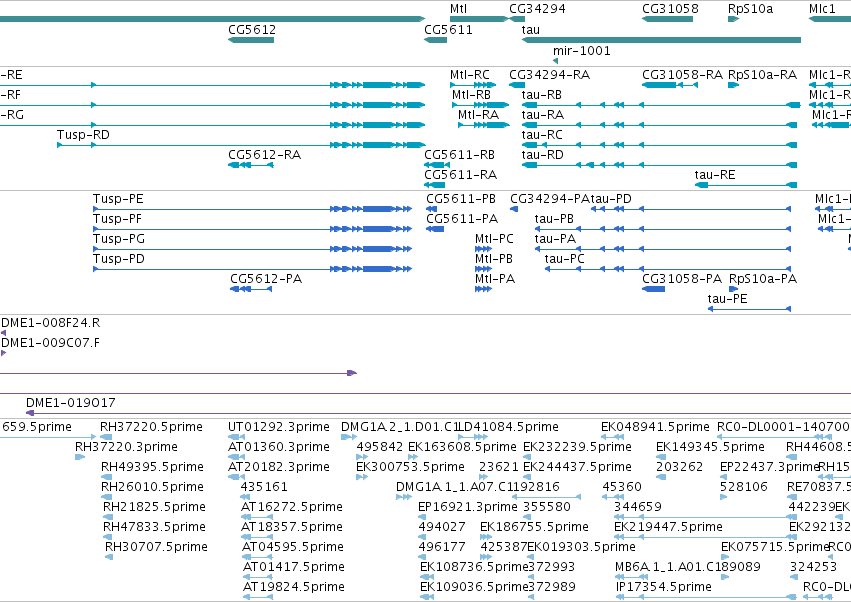Select the Mtl-PB protein label
The image size is (851, 602).
coord(493,259)
